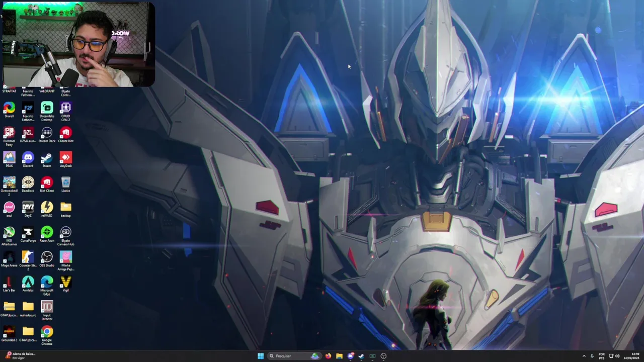
Task: Open File Explorer from the taskbar
Action: pyautogui.click(x=339, y=356)
